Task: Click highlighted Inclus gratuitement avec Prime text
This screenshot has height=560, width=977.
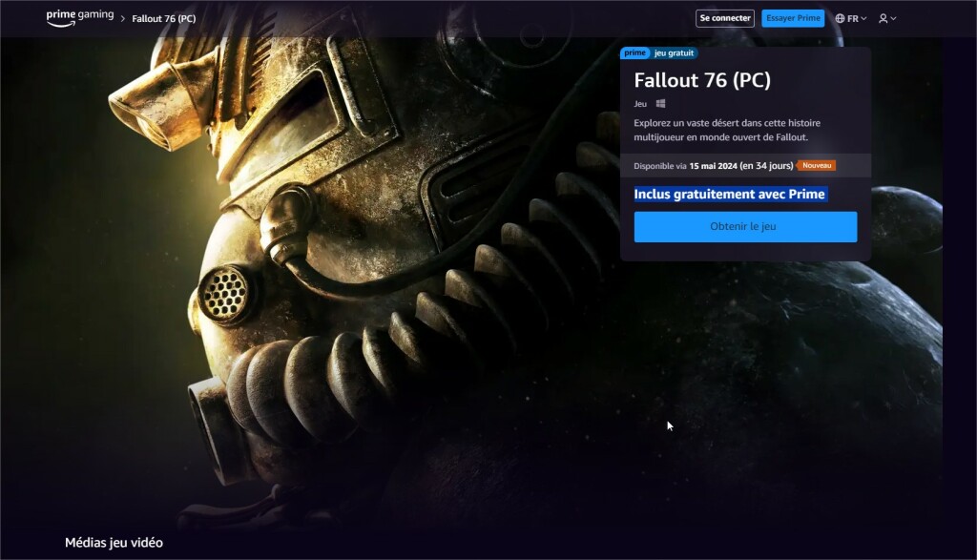Action: [730, 195]
